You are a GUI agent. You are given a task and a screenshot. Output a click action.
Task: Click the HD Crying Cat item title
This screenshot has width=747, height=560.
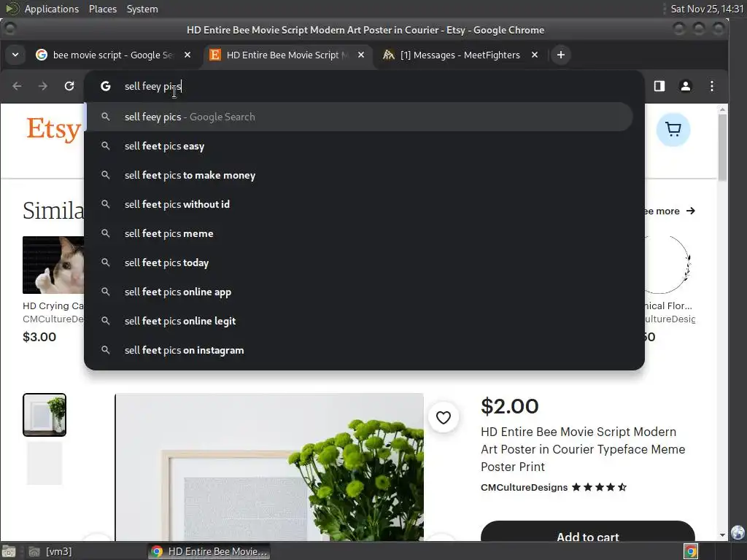(53, 306)
